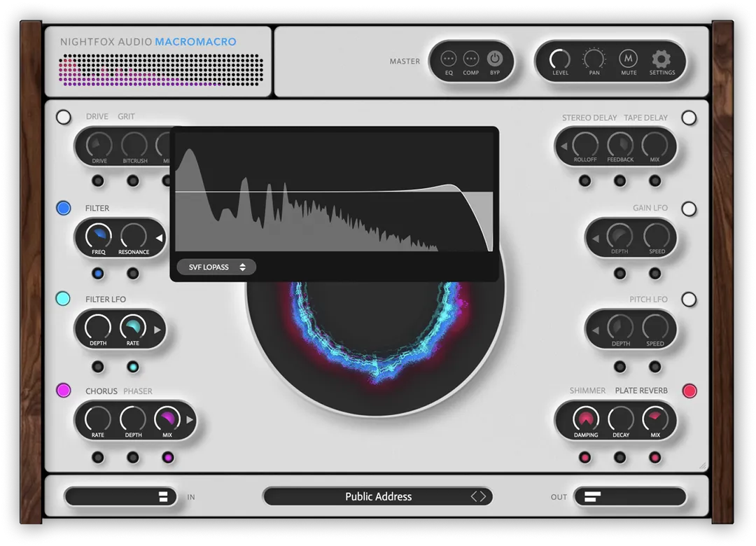Open Settings via the gear icon
Screen dimensions: 756x546
click(x=661, y=59)
